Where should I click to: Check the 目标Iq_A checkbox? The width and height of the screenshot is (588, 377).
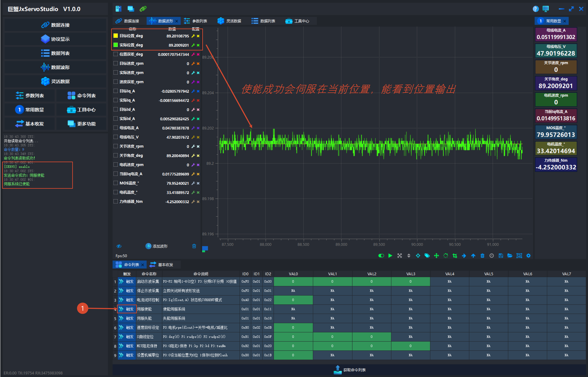tap(116, 91)
